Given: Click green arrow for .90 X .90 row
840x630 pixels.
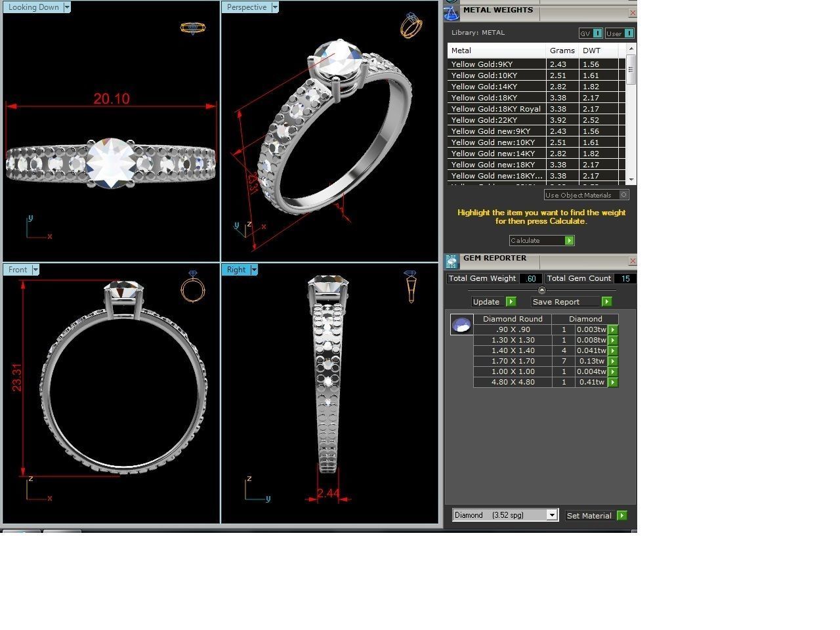Looking at the screenshot, I should 613,329.
